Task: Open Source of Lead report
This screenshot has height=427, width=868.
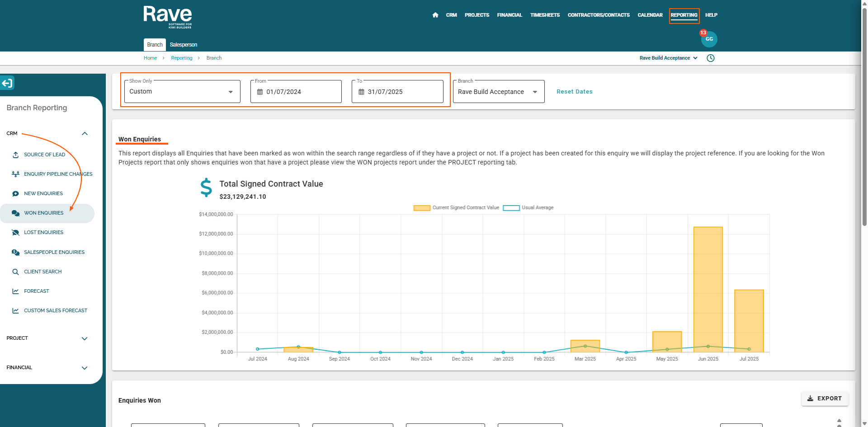Action: click(x=44, y=155)
